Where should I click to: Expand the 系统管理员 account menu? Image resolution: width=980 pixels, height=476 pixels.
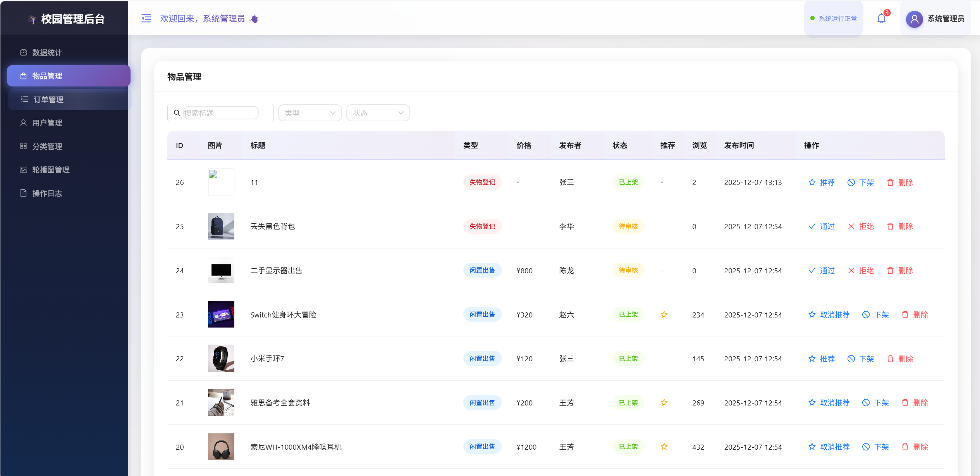tap(945, 19)
